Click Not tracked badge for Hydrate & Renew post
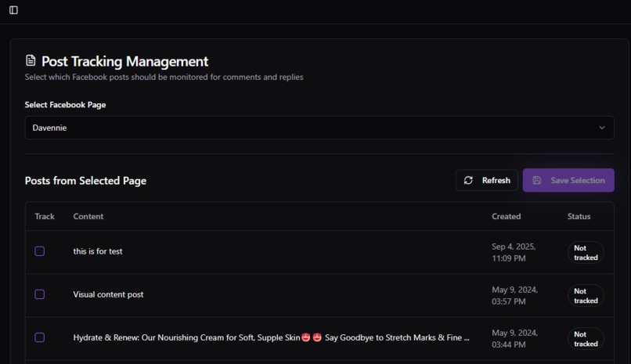 pos(586,339)
